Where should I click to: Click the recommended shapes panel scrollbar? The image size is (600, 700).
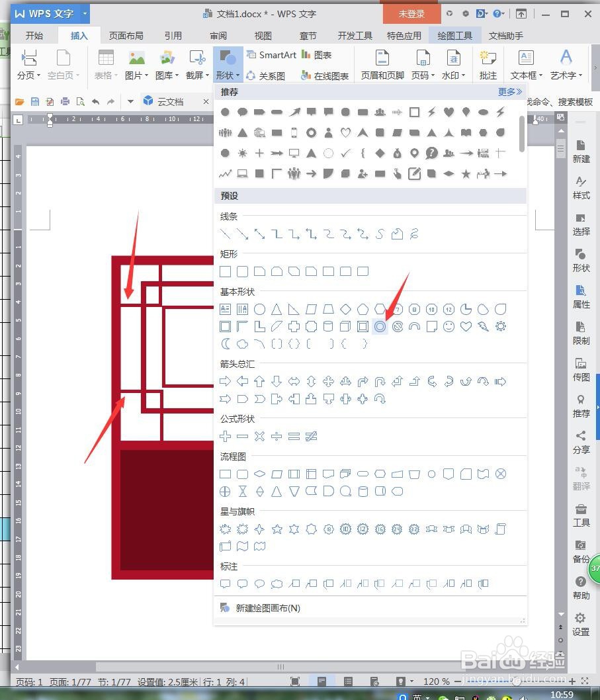[521, 133]
